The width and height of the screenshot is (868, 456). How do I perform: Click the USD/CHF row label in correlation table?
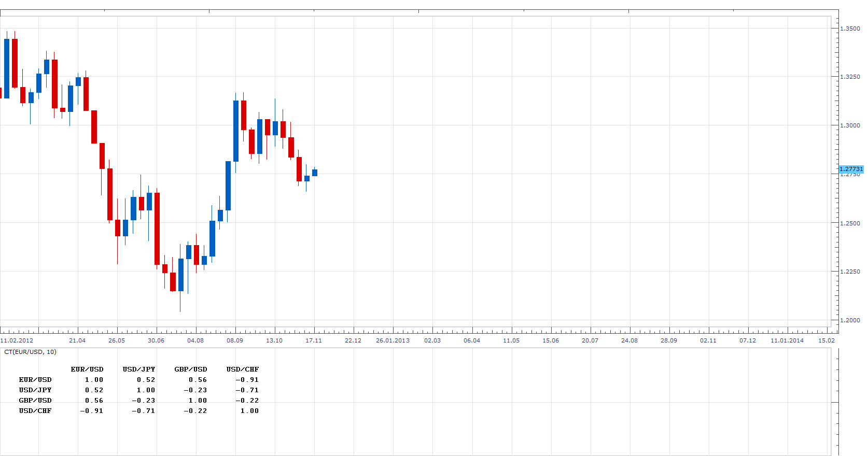click(x=35, y=411)
